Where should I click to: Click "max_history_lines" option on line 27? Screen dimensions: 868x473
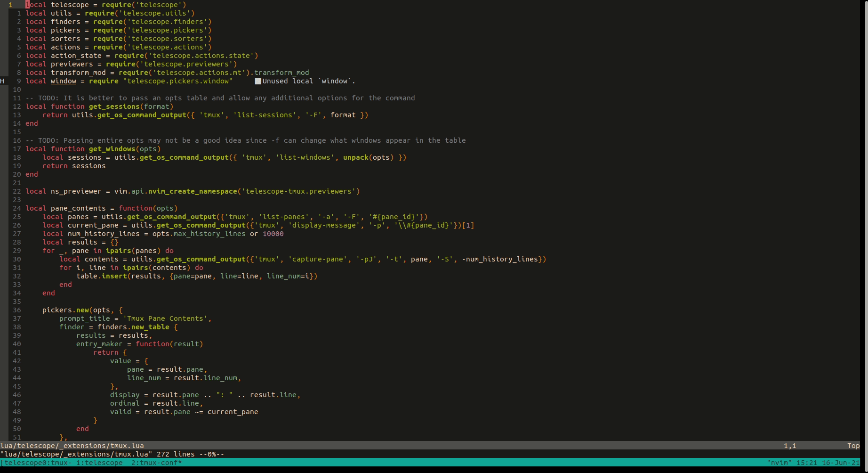click(x=209, y=234)
